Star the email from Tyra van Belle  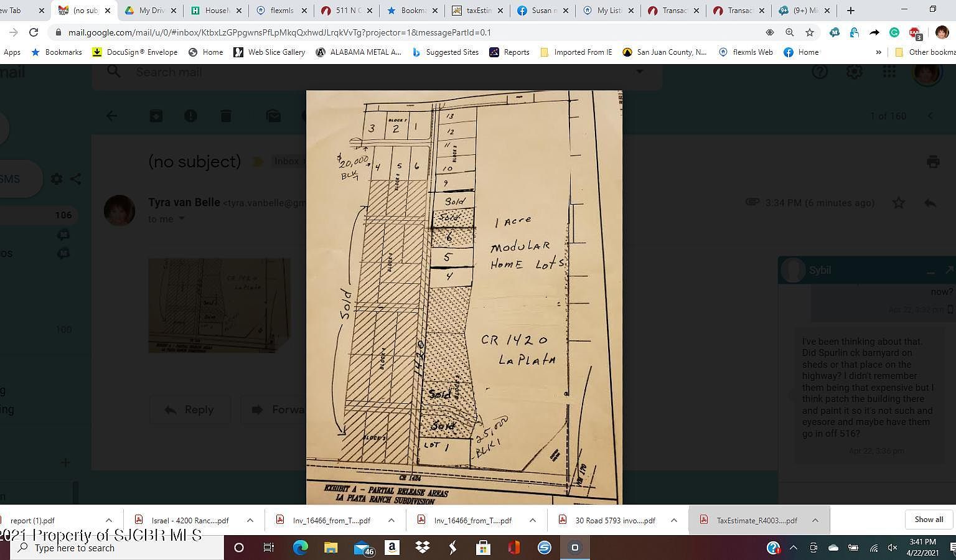click(x=898, y=203)
